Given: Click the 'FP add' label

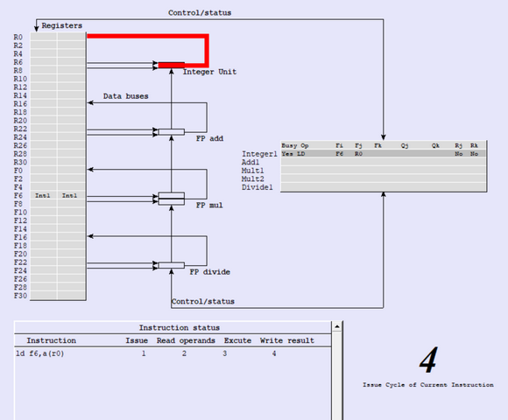Looking at the screenshot, I should (209, 138).
